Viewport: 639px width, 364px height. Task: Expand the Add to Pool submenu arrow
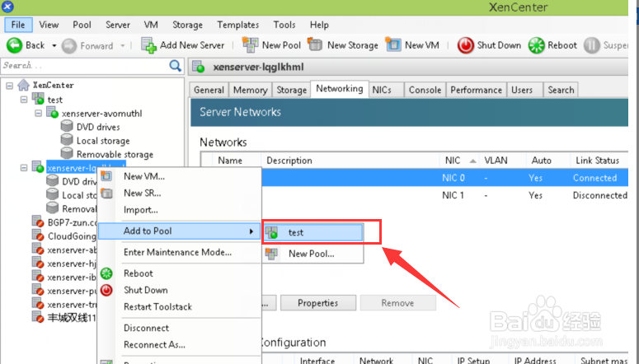click(251, 231)
